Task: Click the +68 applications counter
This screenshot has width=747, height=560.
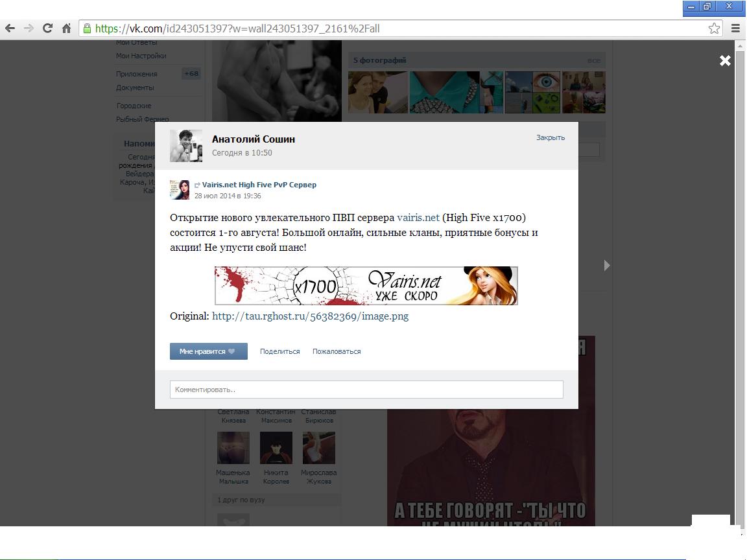Action: tap(191, 73)
